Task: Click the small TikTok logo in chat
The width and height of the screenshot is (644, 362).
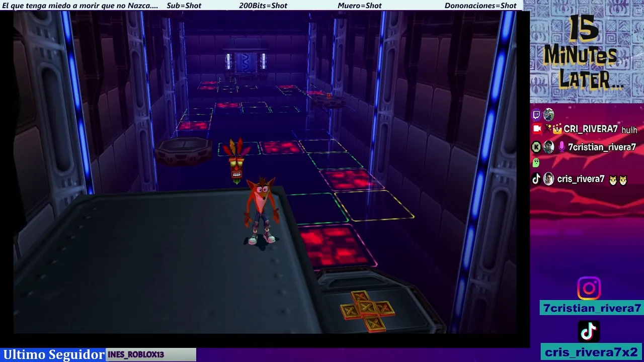Action: 536,179
